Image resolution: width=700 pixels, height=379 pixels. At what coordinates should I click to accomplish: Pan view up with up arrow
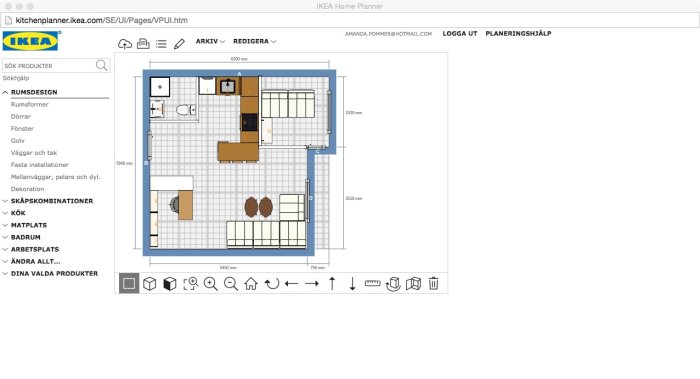click(x=332, y=283)
